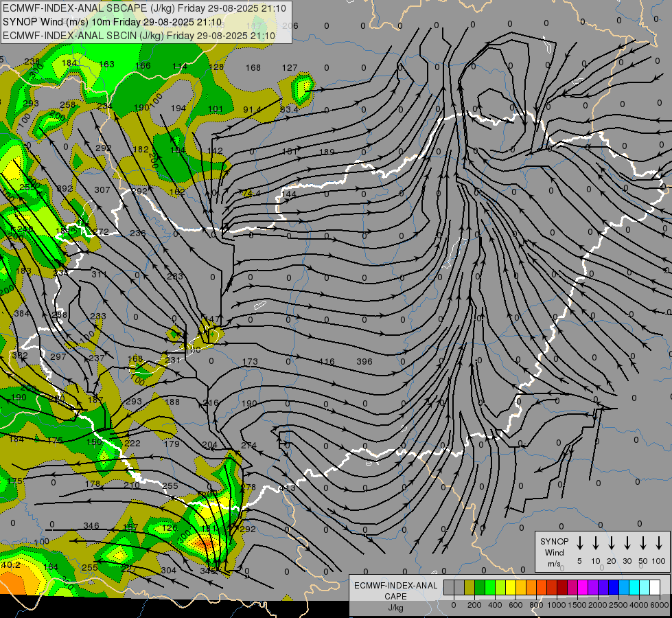
Task: Click the 4000 tick on the CAPE scale
Action: (x=639, y=605)
